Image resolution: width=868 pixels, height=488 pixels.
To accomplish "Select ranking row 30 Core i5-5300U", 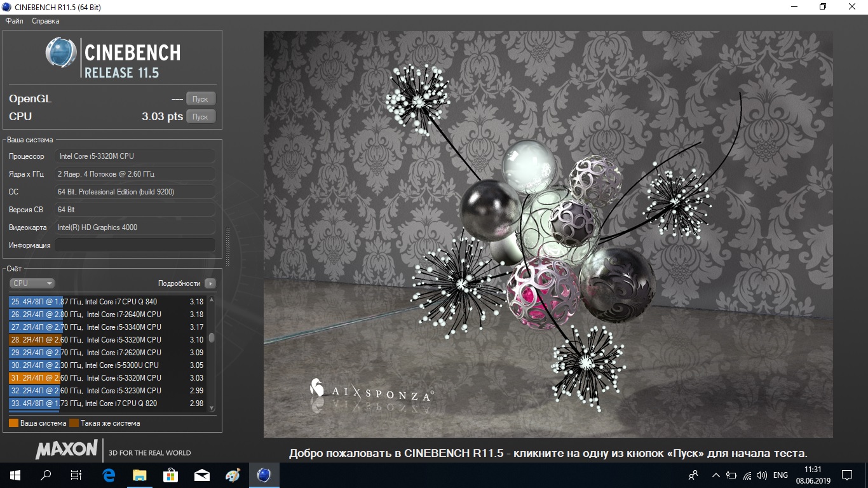I will pos(107,365).
